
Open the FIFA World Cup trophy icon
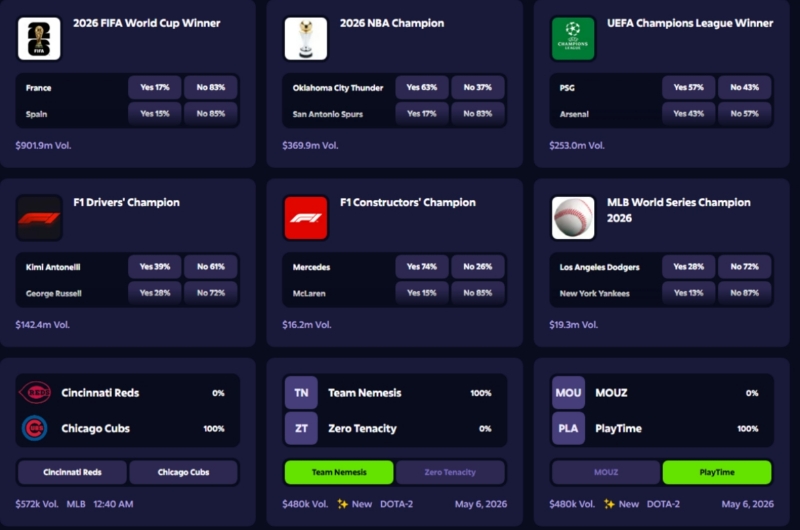[39, 39]
